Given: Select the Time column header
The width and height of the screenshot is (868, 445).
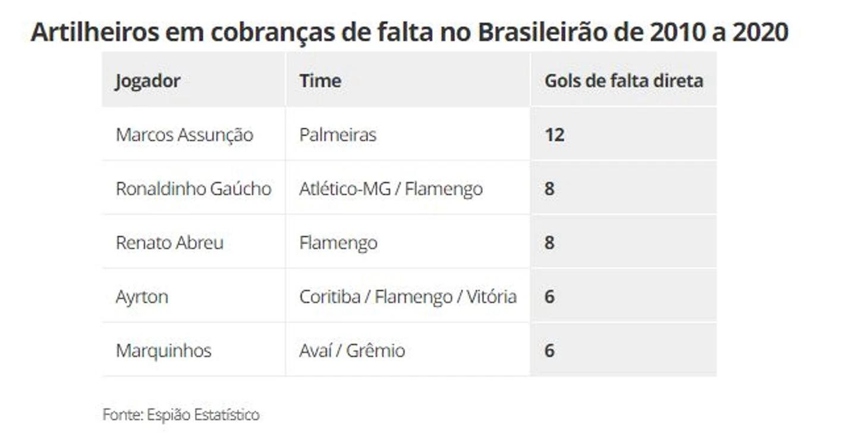Looking at the screenshot, I should [x=408, y=80].
